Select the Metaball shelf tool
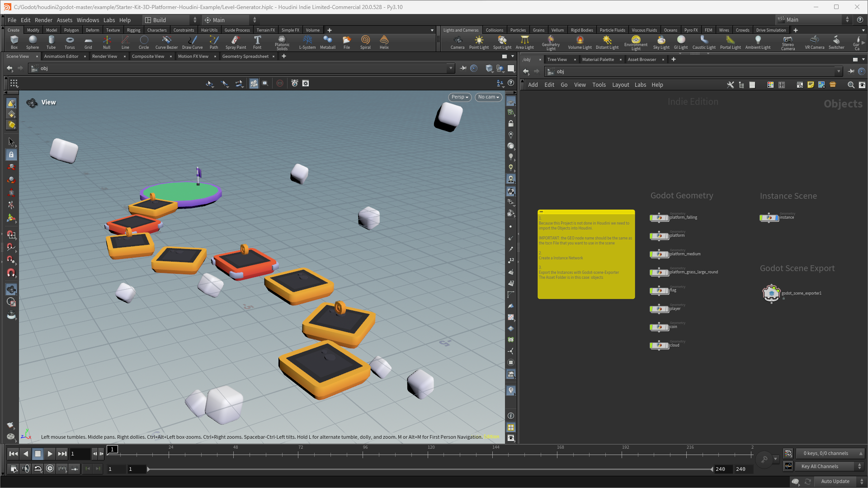 [328, 42]
